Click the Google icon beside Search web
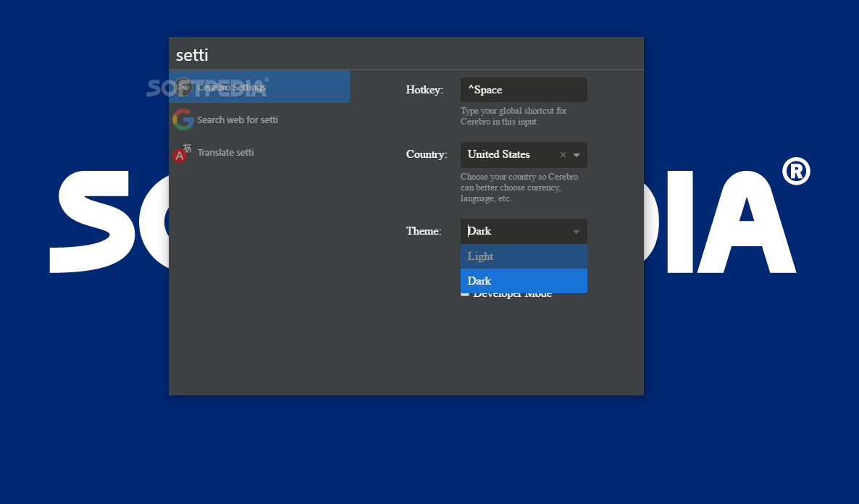Screen dimensions: 859x504 183,119
